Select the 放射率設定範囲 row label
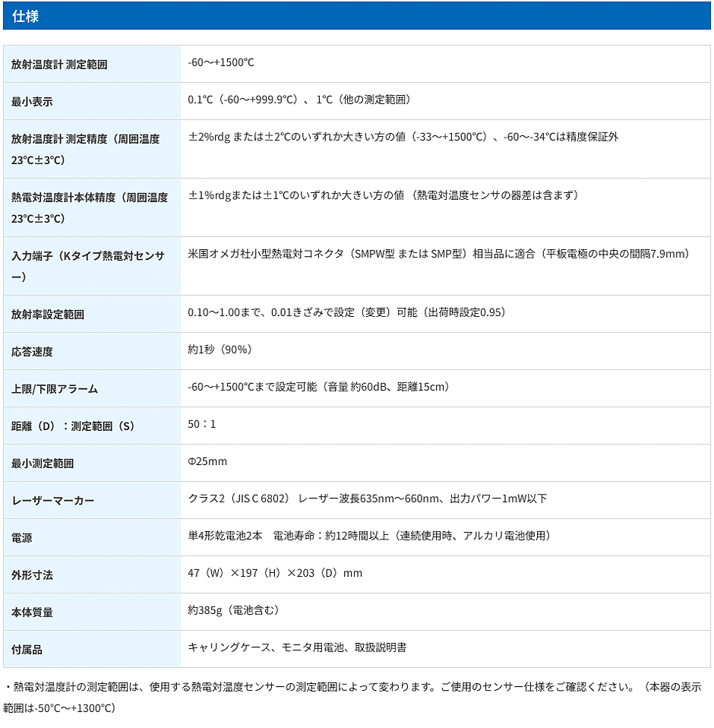This screenshot has width=714, height=728. [48, 315]
